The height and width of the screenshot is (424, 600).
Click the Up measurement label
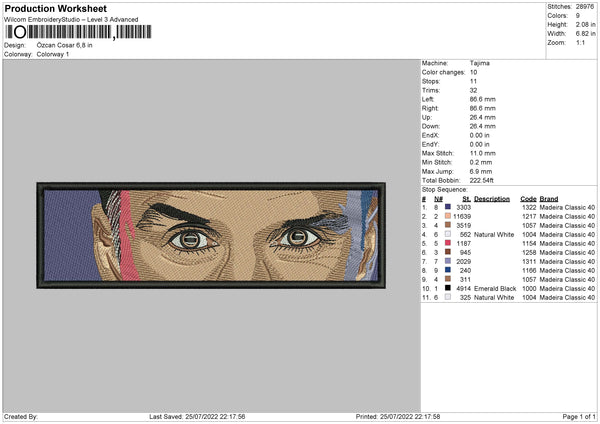point(426,117)
